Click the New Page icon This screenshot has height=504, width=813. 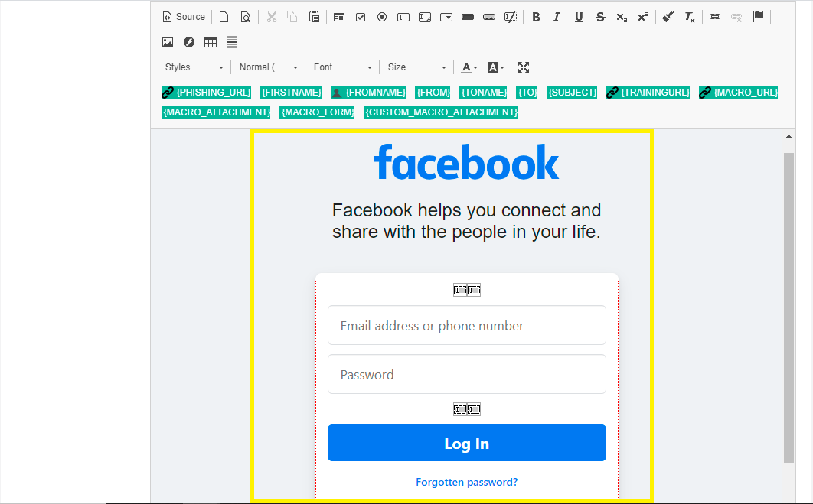[x=224, y=17]
